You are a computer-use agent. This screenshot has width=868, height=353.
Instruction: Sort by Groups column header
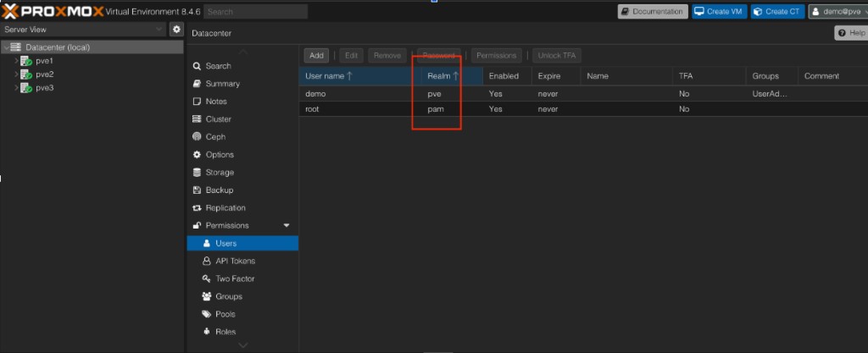(x=771, y=76)
